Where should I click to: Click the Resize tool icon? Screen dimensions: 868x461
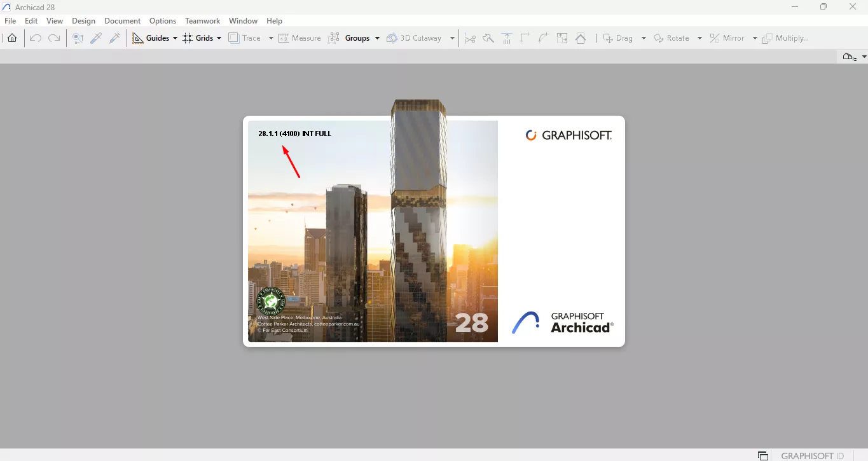click(x=562, y=38)
